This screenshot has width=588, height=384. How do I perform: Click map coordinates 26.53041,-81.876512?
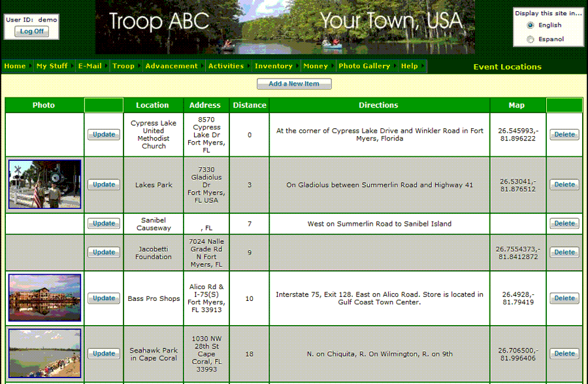click(518, 185)
